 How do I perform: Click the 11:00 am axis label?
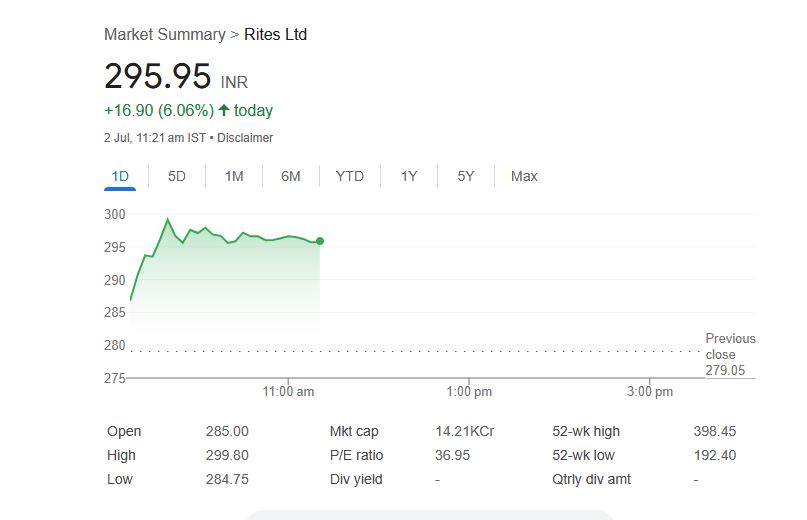tap(288, 391)
